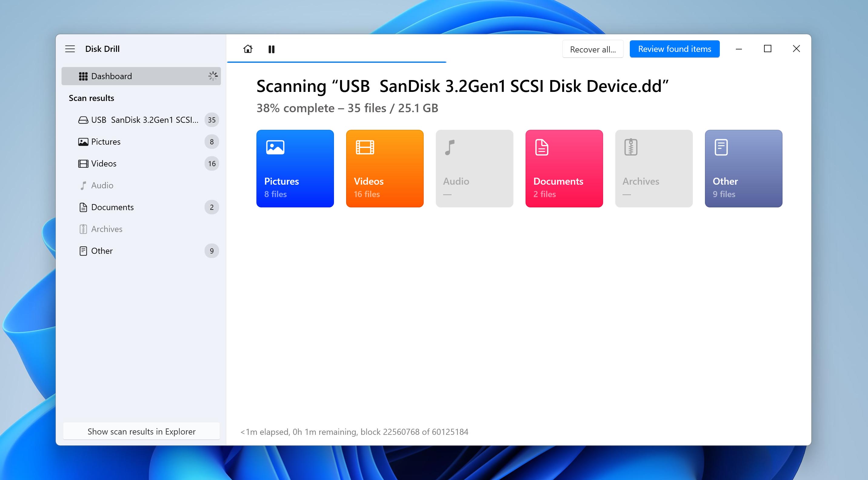Click the spinning scan indicator on Dashboard
The height and width of the screenshot is (480, 868).
click(213, 76)
